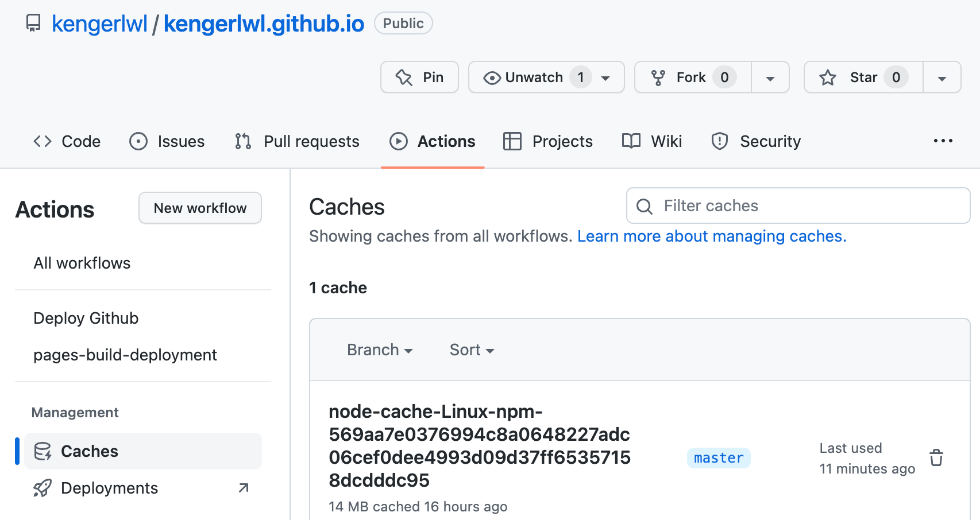
Task: Click the repository icon beside kengerlwl
Action: coord(33,24)
